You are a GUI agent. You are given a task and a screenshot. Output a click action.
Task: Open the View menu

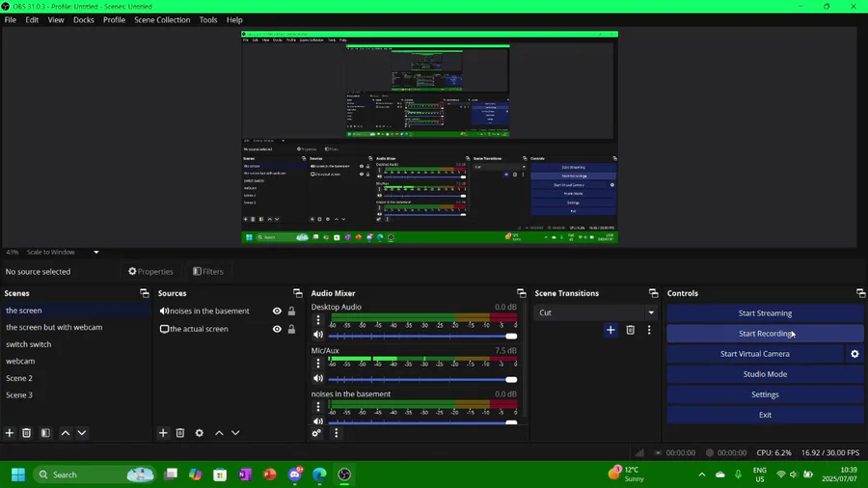[56, 20]
